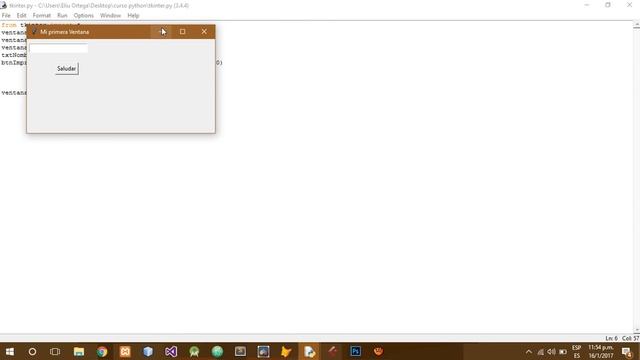Open the dark framed-picture taskbar icon

(x=263, y=351)
